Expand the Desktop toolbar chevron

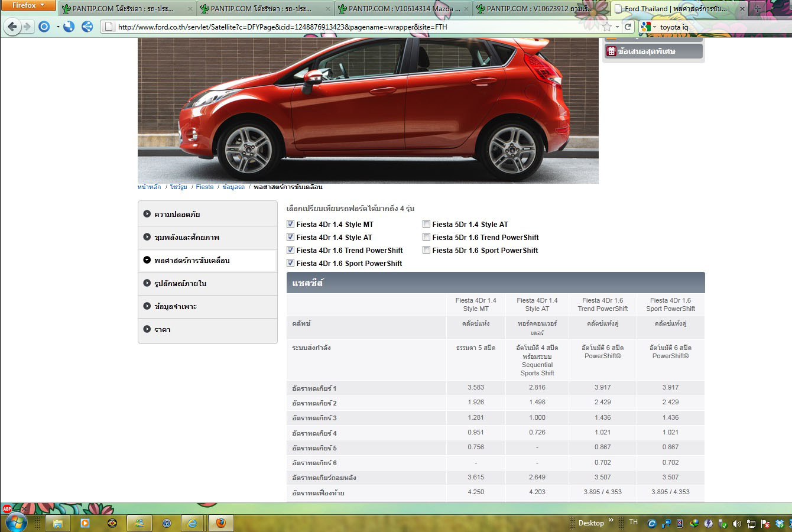(611, 521)
